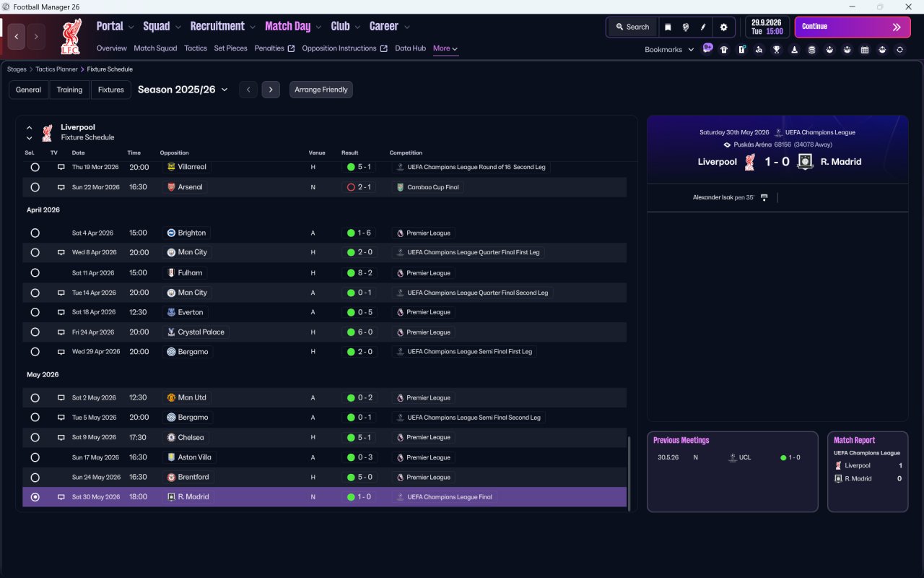The width and height of the screenshot is (924, 578).
Task: Click the pencil edit icon in top bar
Action: tap(703, 27)
